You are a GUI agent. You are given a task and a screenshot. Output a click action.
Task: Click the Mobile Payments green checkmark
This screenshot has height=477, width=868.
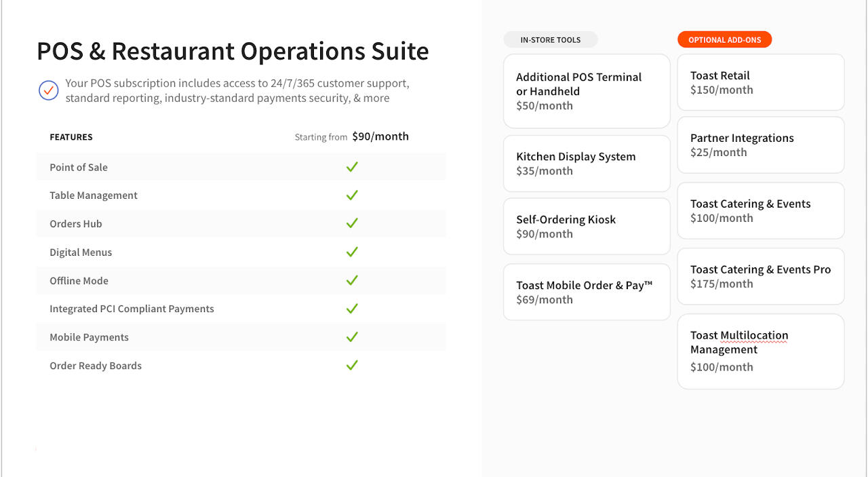pyautogui.click(x=351, y=337)
